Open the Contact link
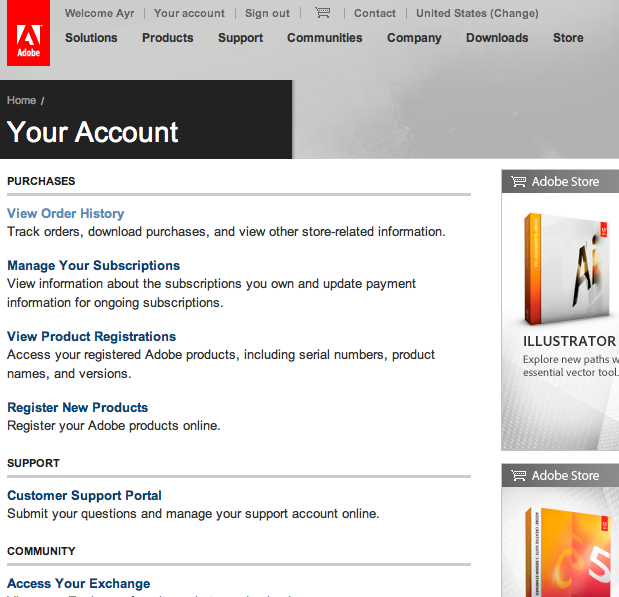619x597 pixels. [375, 13]
